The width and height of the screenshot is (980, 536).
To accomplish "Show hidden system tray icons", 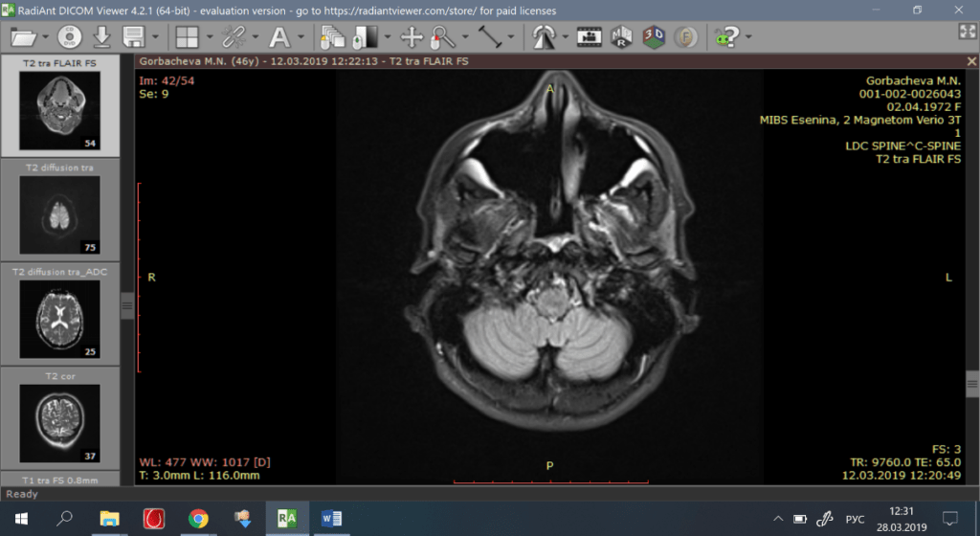I will (778, 519).
